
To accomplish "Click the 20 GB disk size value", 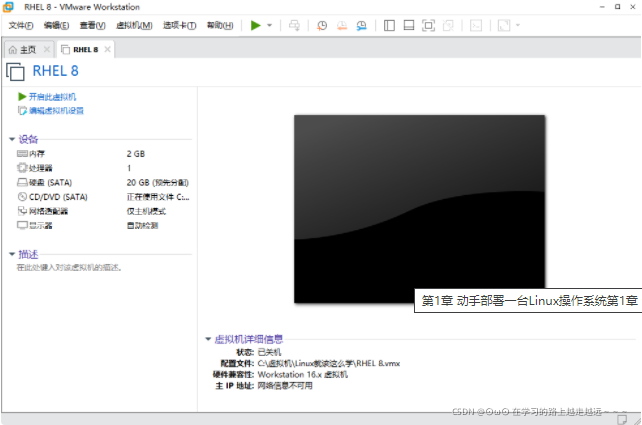I will (x=158, y=182).
